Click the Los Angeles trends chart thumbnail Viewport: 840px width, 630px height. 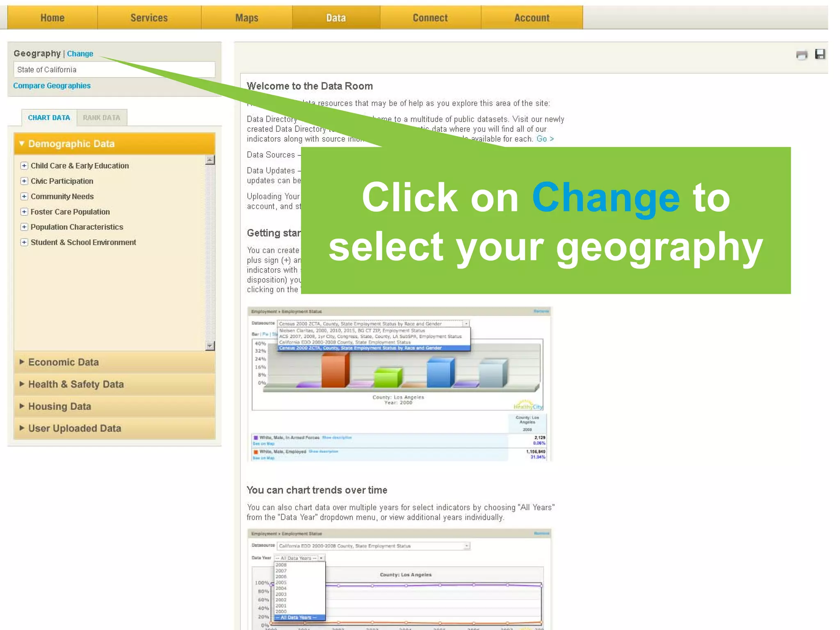[400, 580]
